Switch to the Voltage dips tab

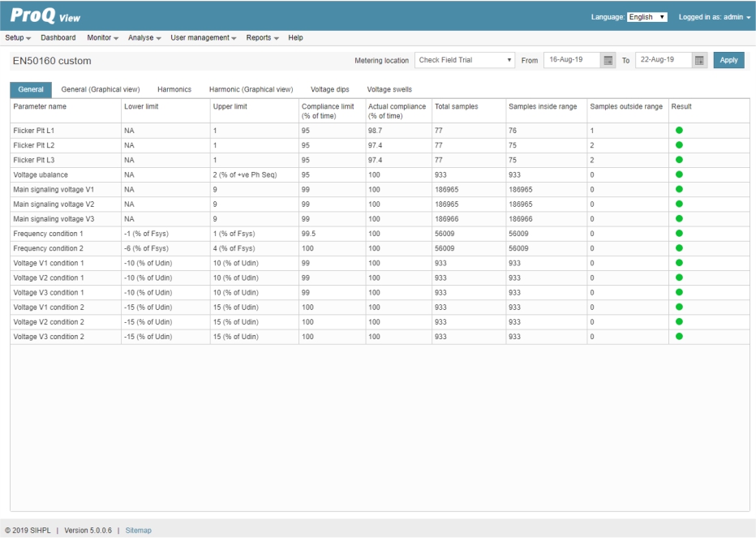tap(330, 89)
